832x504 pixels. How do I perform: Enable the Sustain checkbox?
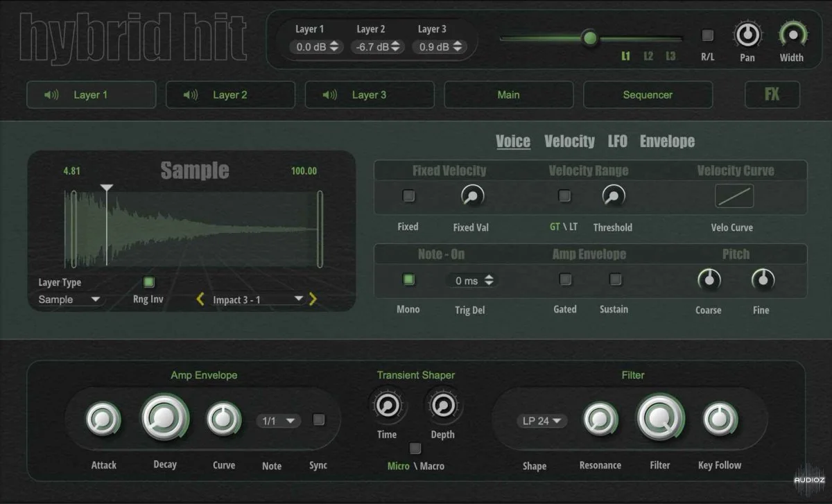pos(614,279)
